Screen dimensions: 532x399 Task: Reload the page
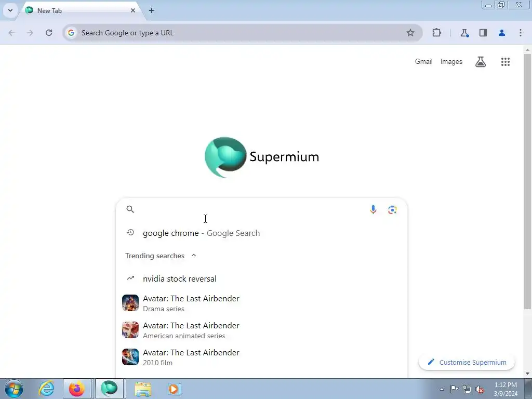click(x=49, y=33)
